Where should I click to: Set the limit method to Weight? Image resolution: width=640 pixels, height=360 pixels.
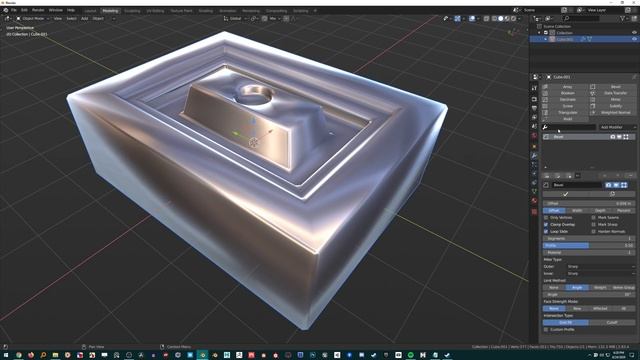click(x=600, y=288)
